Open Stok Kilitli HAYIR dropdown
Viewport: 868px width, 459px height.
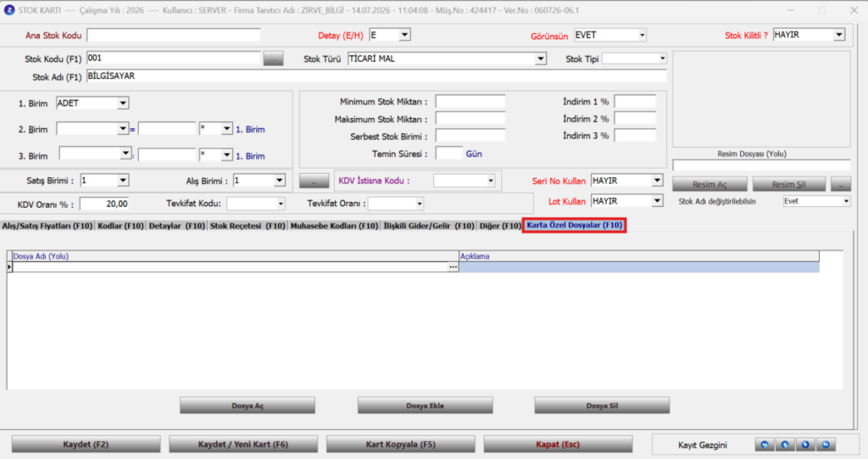click(839, 35)
